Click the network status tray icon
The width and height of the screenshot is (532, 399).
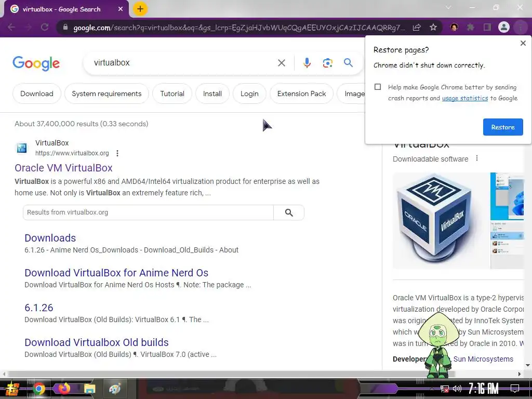tap(444, 389)
